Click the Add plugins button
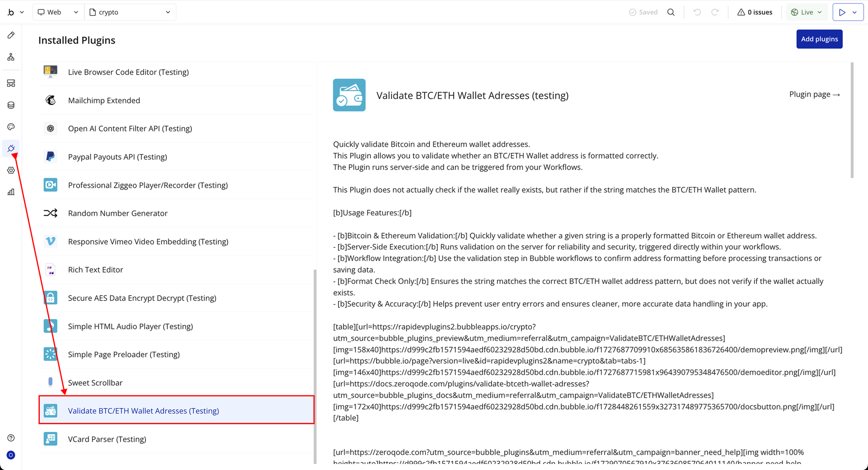The image size is (868, 470). pos(819,39)
